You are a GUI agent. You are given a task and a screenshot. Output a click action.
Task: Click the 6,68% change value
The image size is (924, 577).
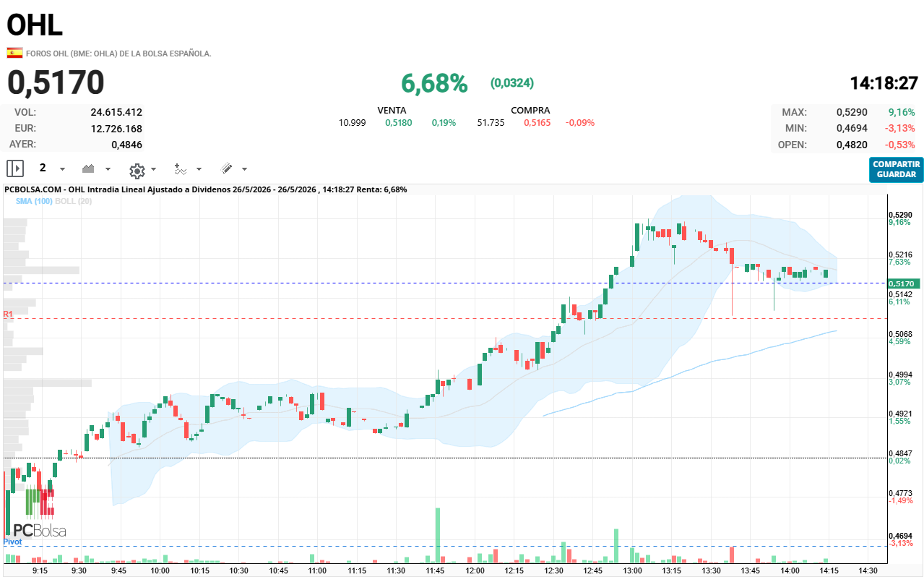tap(434, 83)
